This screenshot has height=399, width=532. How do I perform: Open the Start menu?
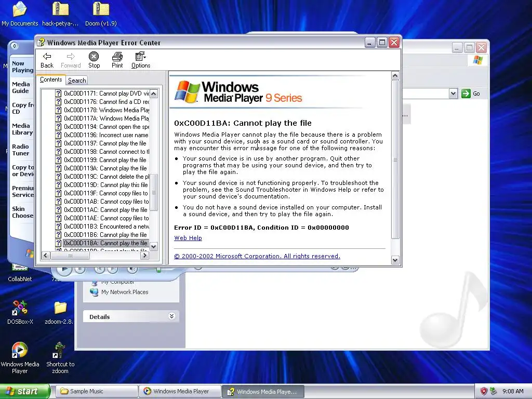25,391
